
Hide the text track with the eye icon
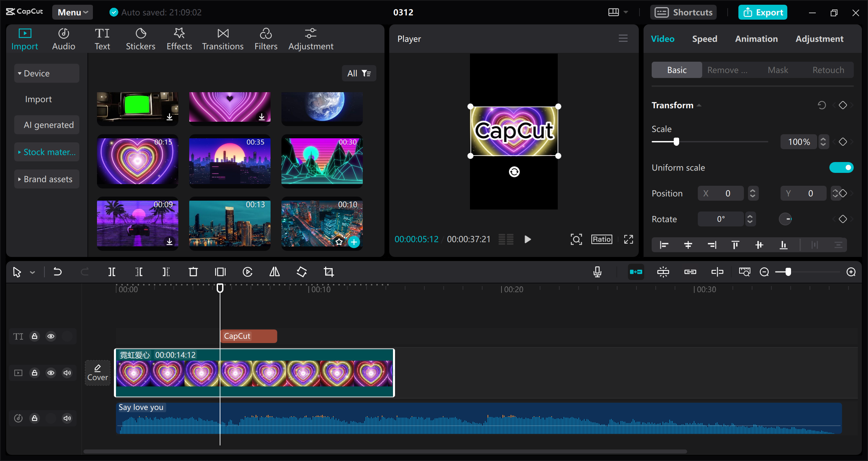51,336
